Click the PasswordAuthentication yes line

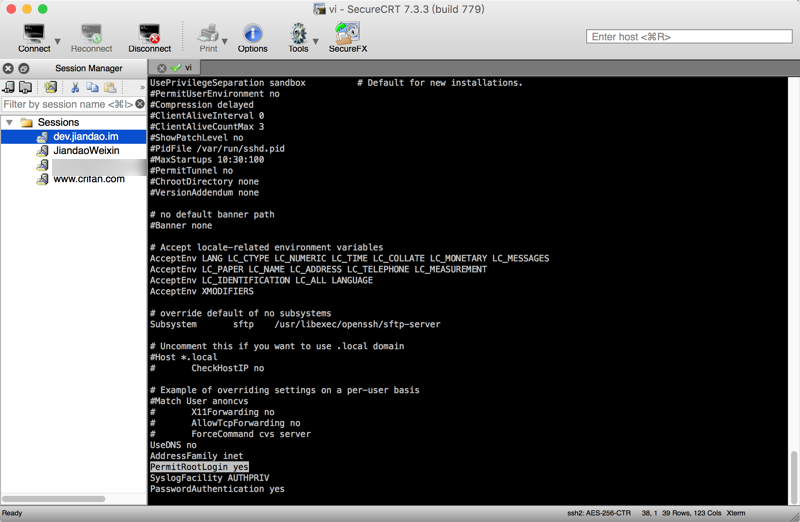click(x=217, y=489)
